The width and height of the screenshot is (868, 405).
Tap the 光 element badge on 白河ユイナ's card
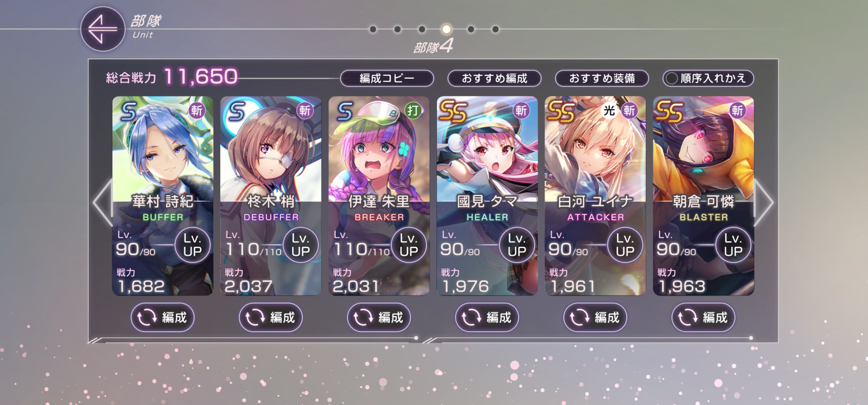(609, 111)
